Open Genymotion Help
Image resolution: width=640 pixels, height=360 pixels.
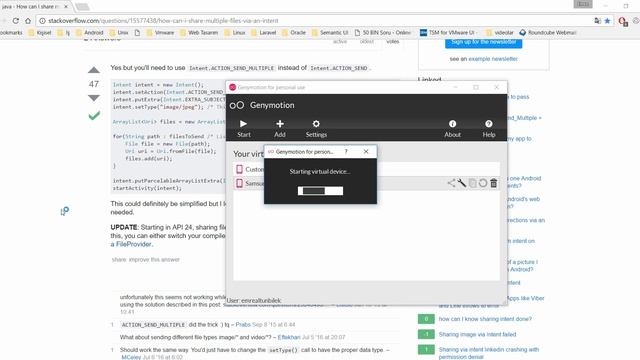tap(489, 128)
